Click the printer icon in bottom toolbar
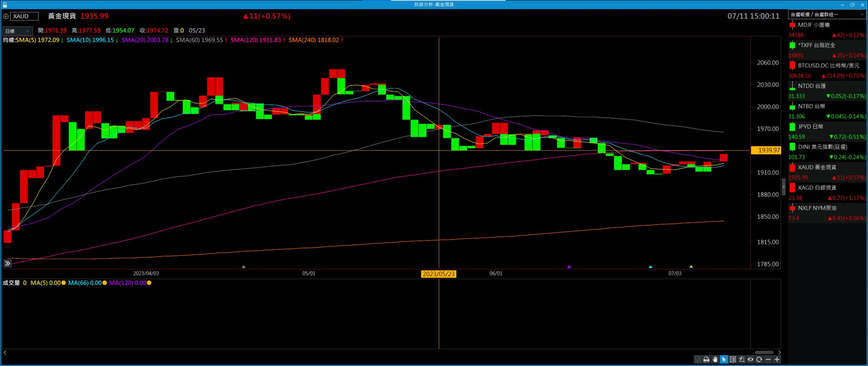Screen dimensions: 868x366 pyautogui.click(x=706, y=359)
